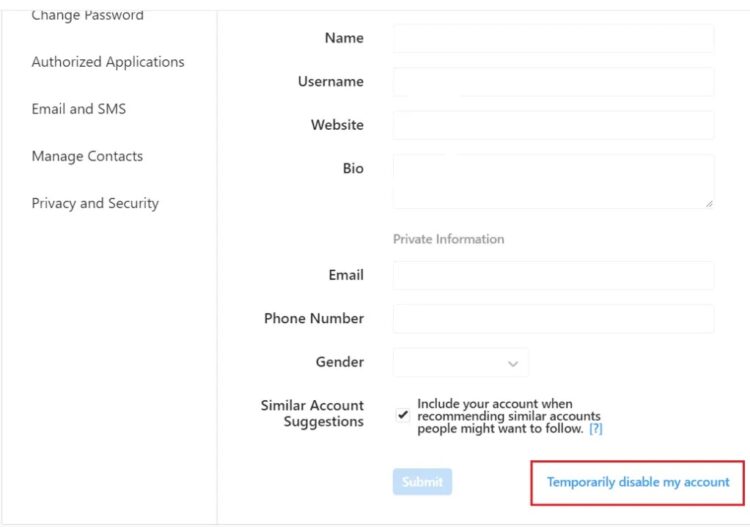
Task: Click the Gender dropdown chevron arrow
Action: click(513, 364)
